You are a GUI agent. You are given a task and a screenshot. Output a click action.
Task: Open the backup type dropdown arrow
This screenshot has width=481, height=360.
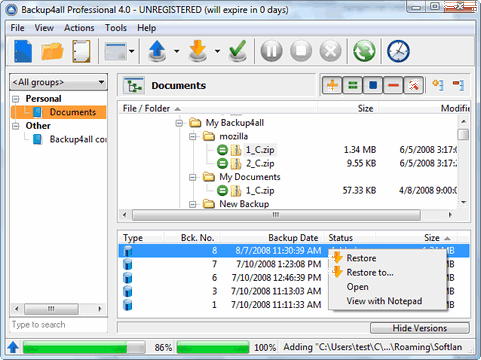pos(177,51)
